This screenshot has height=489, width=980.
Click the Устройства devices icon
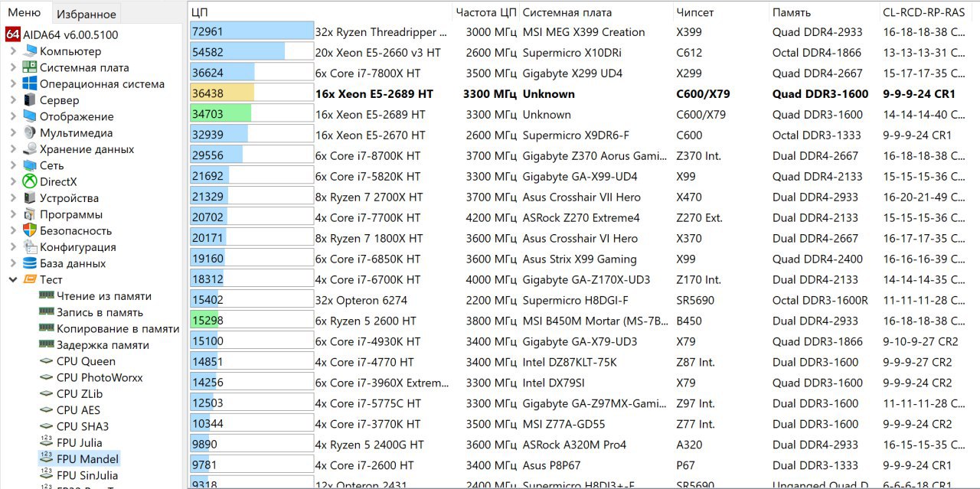coord(30,198)
